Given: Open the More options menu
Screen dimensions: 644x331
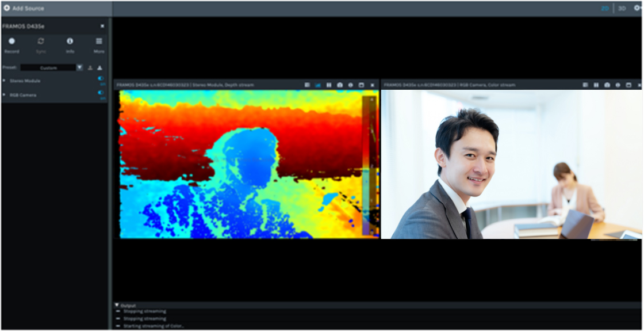Looking at the screenshot, I should click(x=99, y=41).
